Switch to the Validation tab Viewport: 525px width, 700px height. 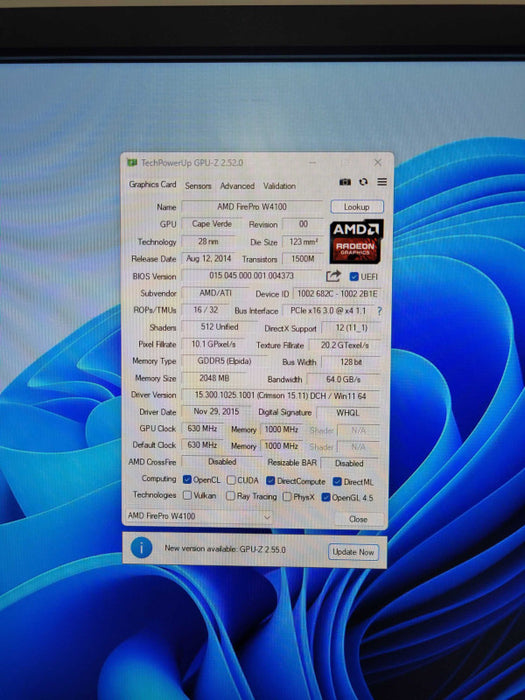pyautogui.click(x=279, y=186)
